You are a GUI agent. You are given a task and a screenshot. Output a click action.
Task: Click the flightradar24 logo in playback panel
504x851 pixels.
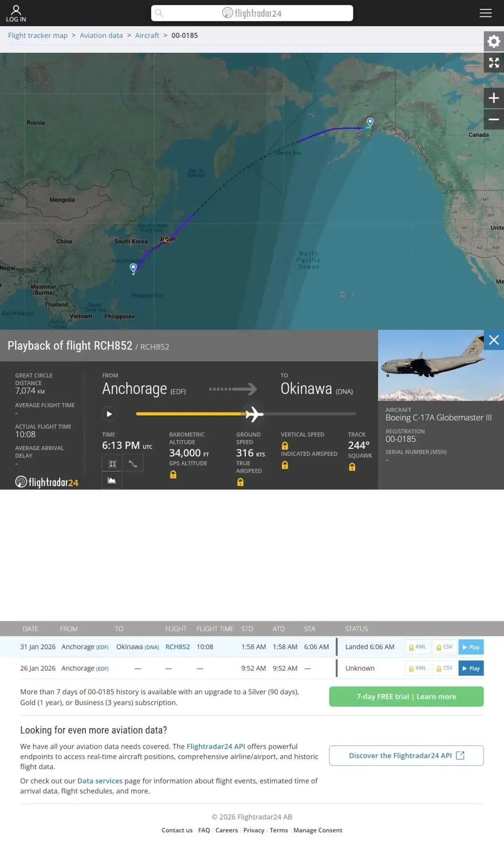[x=47, y=482]
